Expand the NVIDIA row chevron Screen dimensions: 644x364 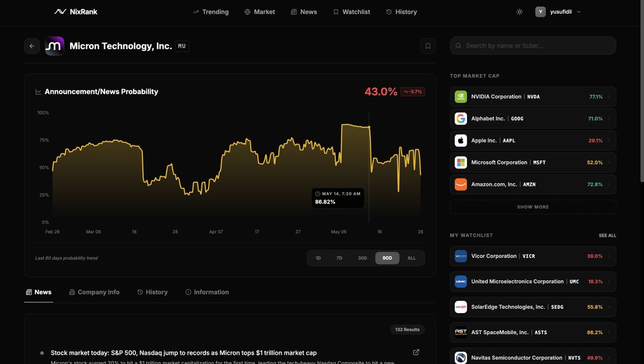point(609,97)
